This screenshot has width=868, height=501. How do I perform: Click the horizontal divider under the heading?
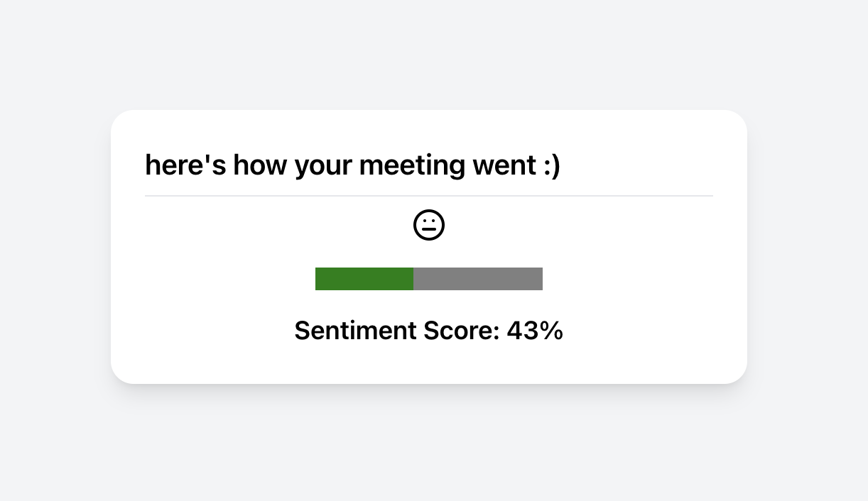tap(429, 195)
